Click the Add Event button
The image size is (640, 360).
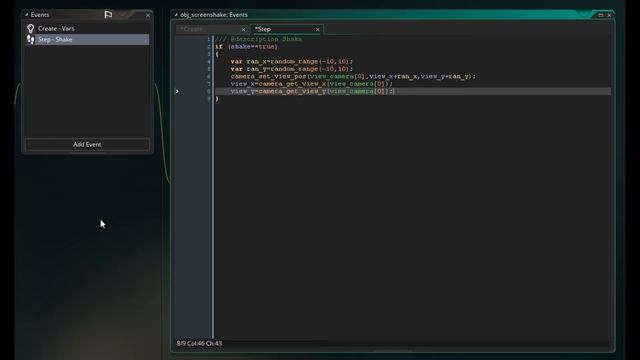[x=87, y=144]
